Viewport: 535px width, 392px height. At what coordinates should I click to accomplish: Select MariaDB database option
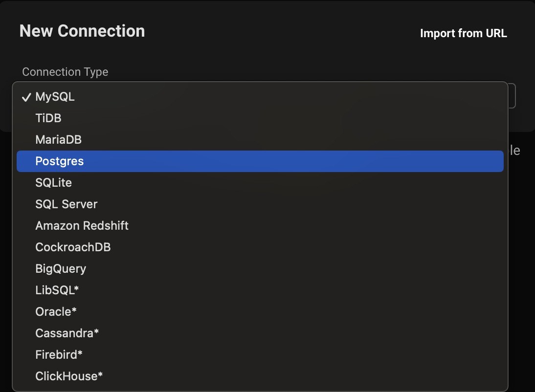coord(58,139)
